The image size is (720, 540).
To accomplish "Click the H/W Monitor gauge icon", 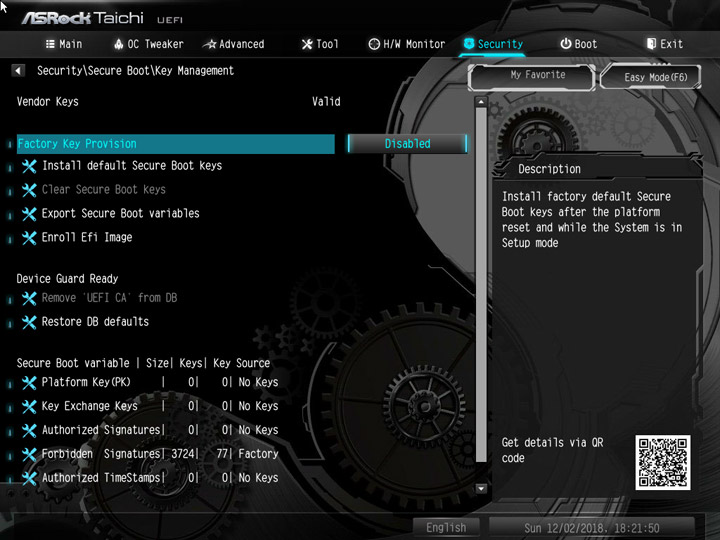I will coord(374,44).
